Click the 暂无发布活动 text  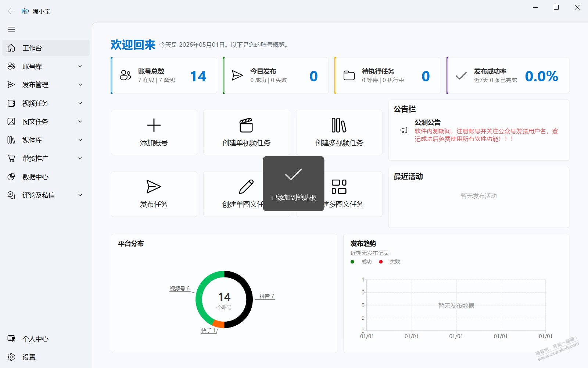[478, 196]
